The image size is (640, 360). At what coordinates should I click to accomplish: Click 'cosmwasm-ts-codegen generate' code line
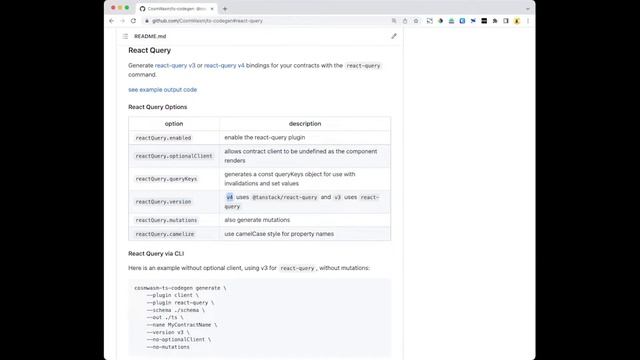180,288
